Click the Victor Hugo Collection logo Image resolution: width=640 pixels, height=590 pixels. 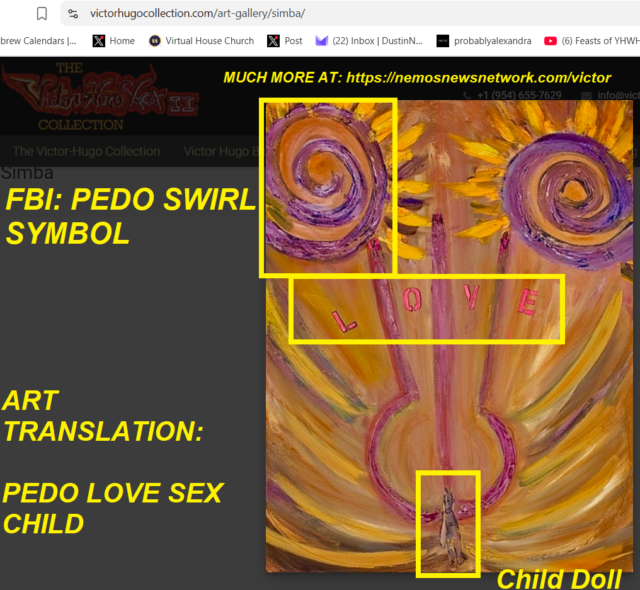click(x=100, y=96)
